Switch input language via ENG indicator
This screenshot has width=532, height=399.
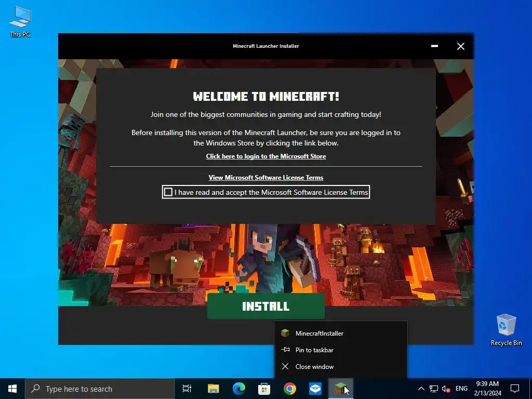point(461,389)
